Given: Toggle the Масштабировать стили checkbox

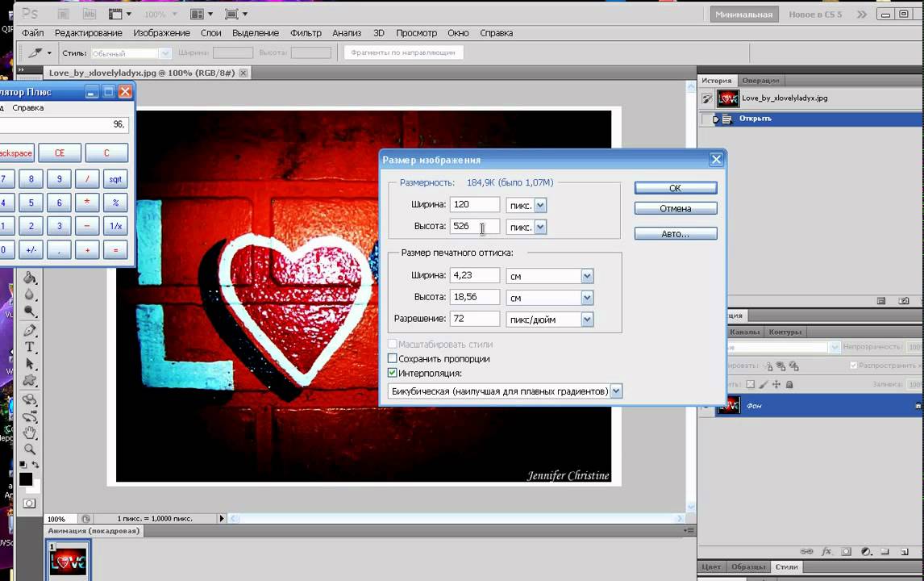Looking at the screenshot, I should pyautogui.click(x=393, y=344).
